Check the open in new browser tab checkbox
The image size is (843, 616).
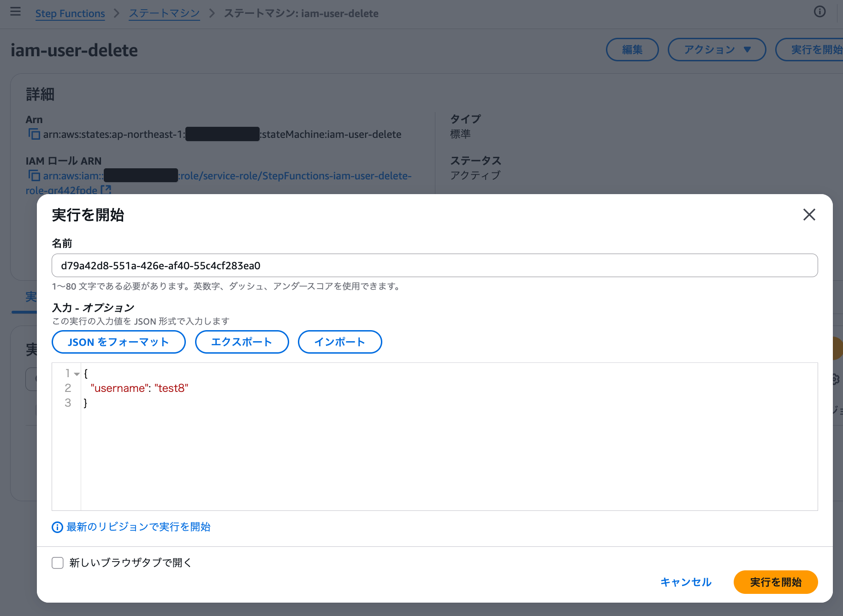coord(58,563)
